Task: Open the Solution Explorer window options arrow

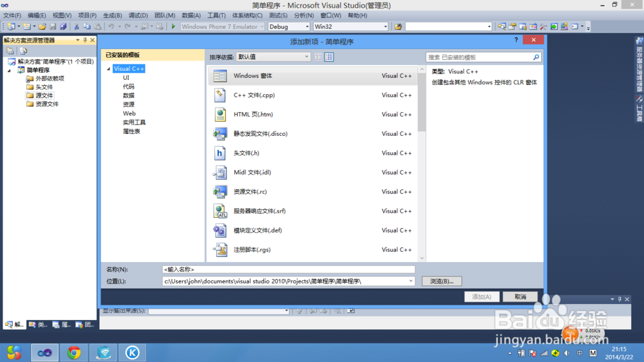Action: click(78, 41)
